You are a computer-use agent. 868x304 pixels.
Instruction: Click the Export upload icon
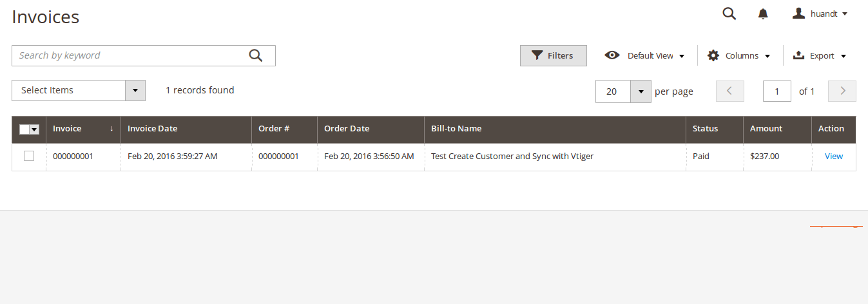click(x=798, y=55)
